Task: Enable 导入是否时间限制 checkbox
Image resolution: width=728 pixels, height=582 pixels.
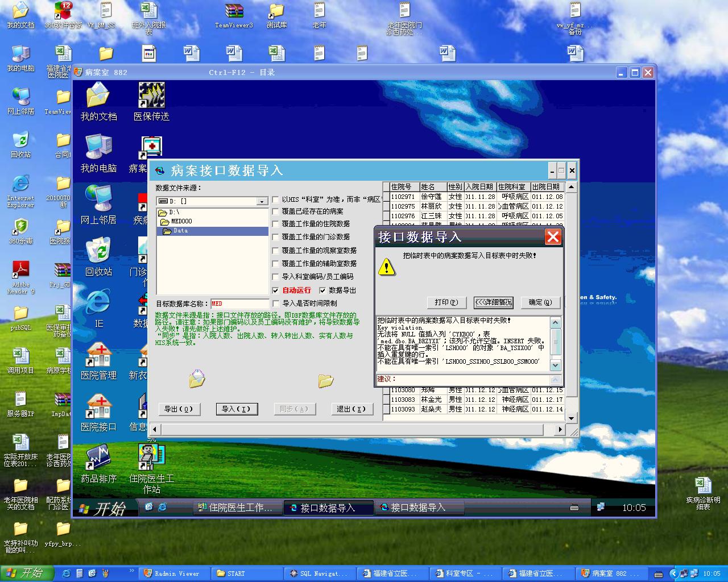Action: [276, 304]
